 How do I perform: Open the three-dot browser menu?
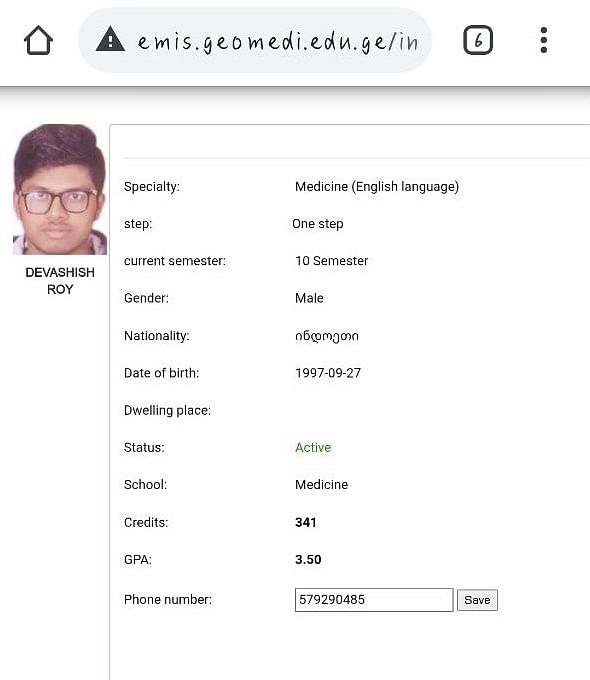click(x=544, y=40)
